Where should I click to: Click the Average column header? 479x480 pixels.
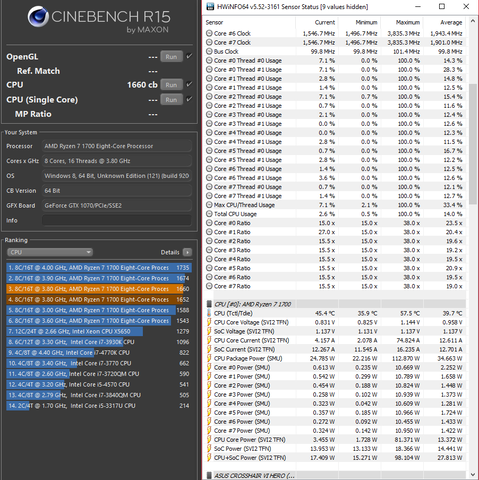point(451,22)
